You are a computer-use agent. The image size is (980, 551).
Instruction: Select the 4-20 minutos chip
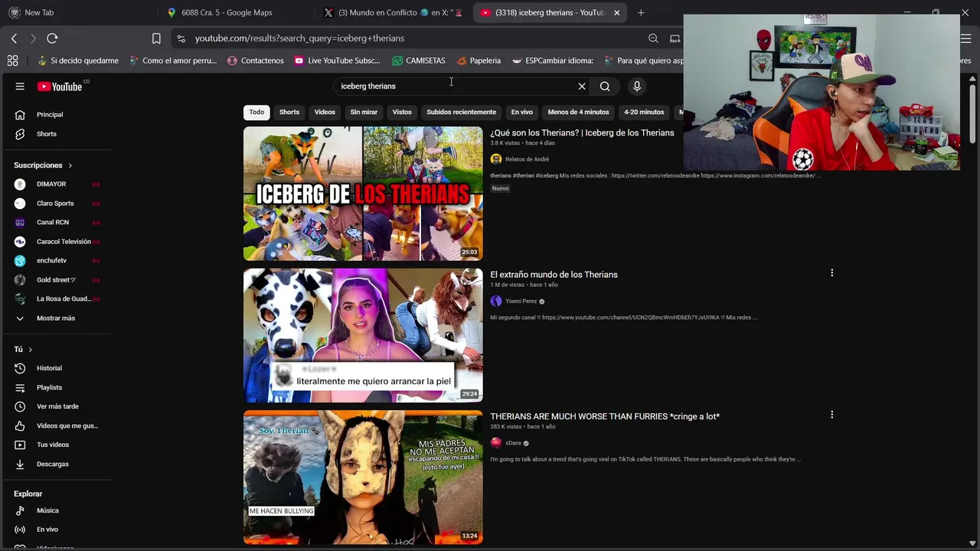644,112
